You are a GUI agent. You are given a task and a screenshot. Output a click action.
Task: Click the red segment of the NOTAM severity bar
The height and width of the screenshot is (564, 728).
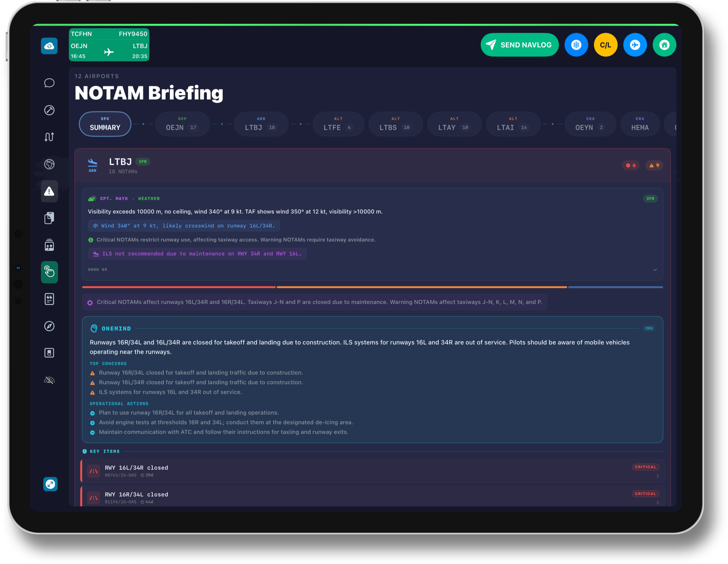pyautogui.click(x=179, y=287)
